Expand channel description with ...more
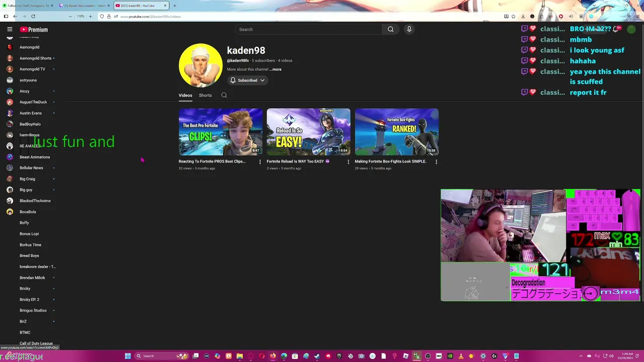This screenshot has height=362, width=644. pos(275,69)
